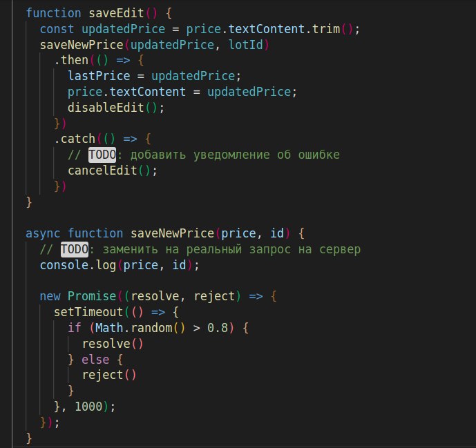The image size is (476, 448).
Task: Click the 'resolve()' call inside the if block
Action: click(x=113, y=344)
